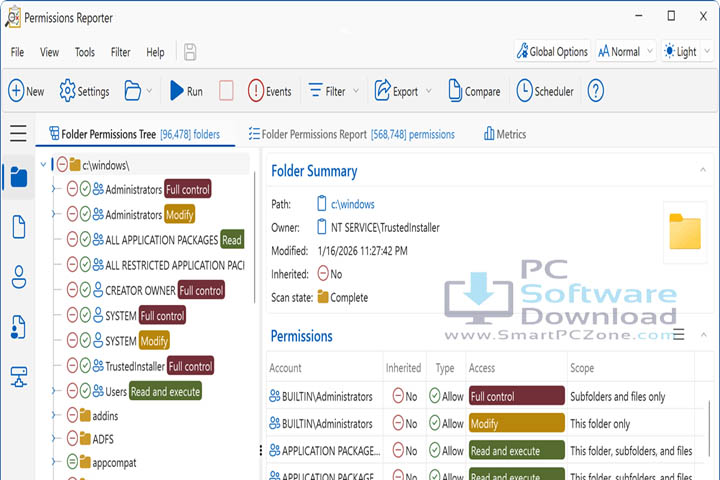Expand Administrators Modify node
This screenshot has height=480, width=720.
(x=53, y=214)
